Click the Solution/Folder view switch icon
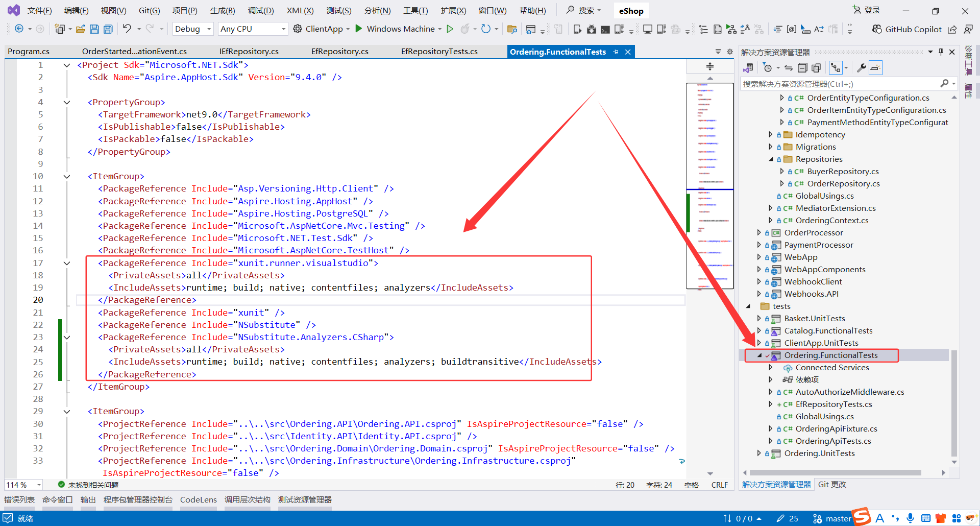The height and width of the screenshot is (526, 980). [x=748, y=68]
